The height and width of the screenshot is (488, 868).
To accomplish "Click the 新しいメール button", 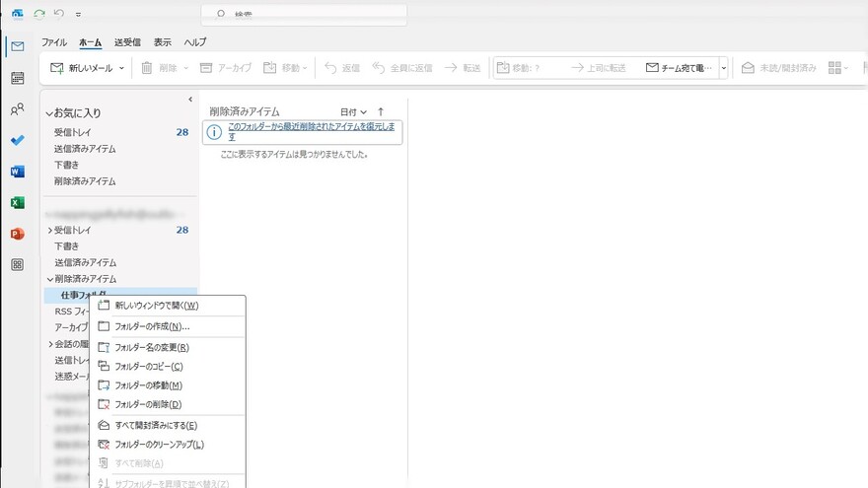I will point(82,68).
